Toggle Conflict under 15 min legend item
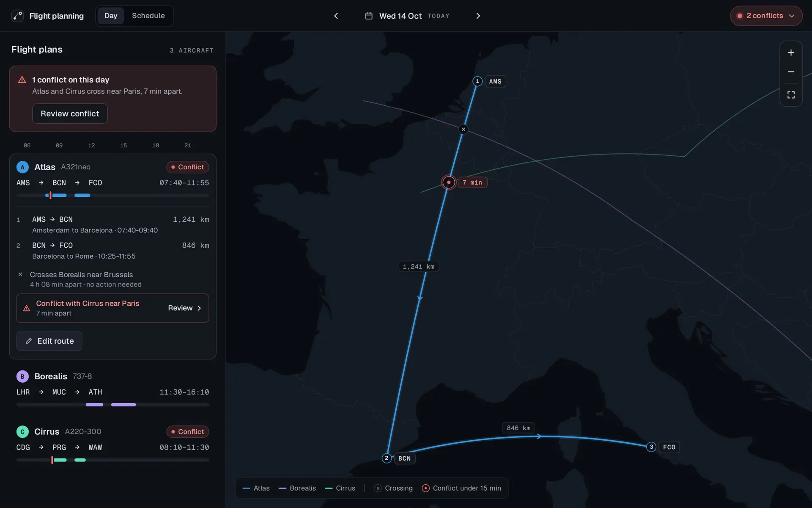Screen dimensions: 812x508 [x=461, y=488]
